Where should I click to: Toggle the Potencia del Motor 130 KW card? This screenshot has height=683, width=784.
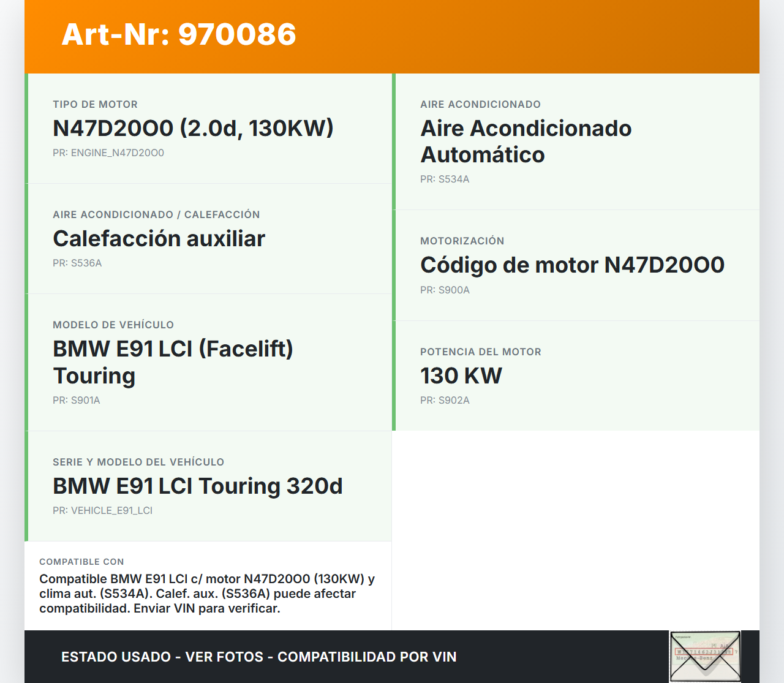[x=576, y=375]
